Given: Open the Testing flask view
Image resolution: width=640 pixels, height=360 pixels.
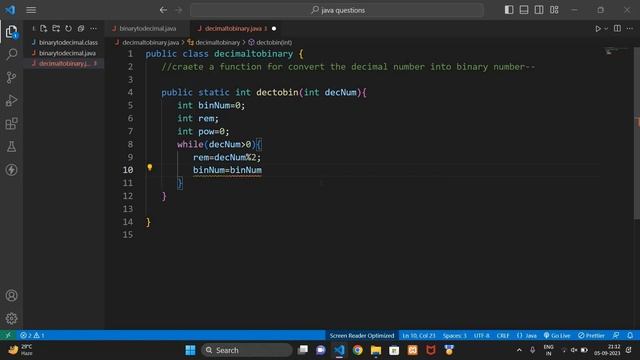Looking at the screenshot, I should point(11,147).
